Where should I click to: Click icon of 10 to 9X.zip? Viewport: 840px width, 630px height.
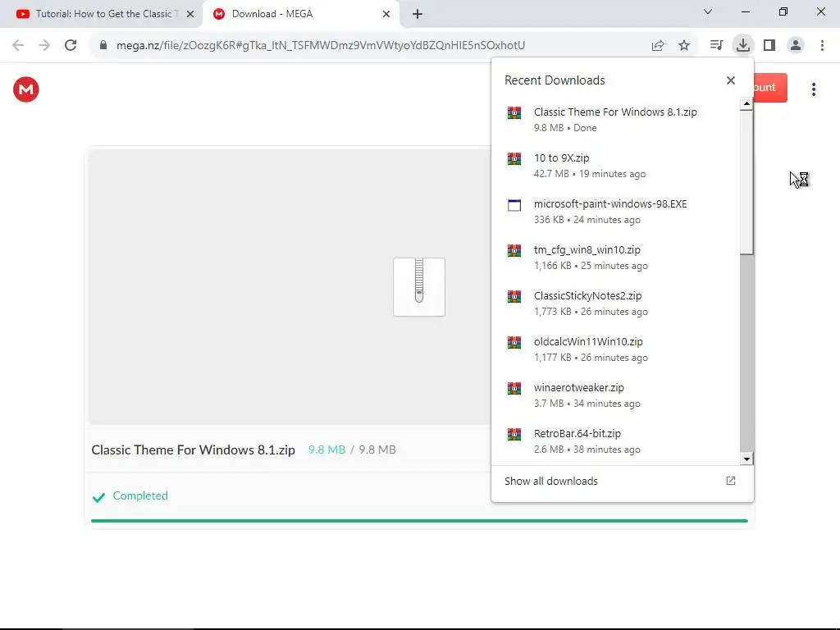coord(514,158)
